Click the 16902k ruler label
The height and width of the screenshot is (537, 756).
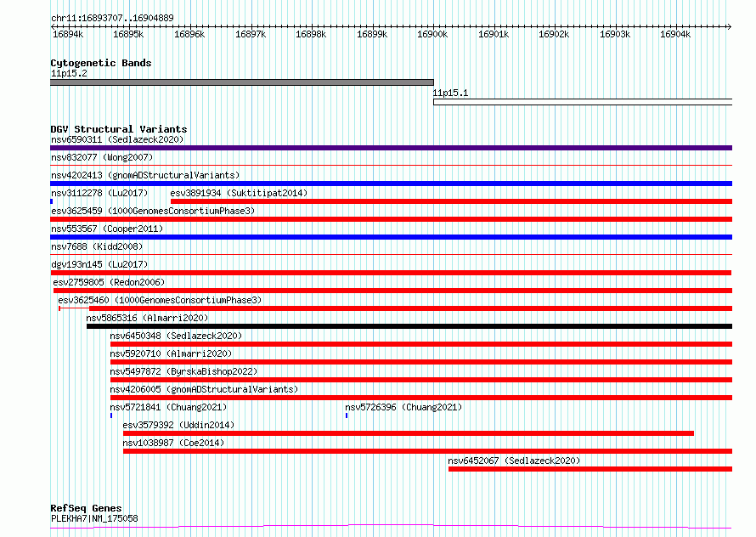tap(554, 34)
